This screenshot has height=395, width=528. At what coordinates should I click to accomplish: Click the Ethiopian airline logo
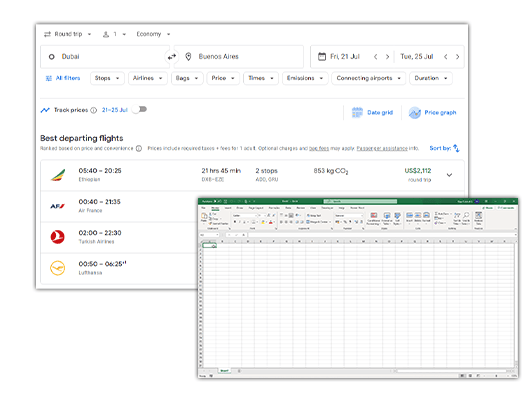pos(58,175)
